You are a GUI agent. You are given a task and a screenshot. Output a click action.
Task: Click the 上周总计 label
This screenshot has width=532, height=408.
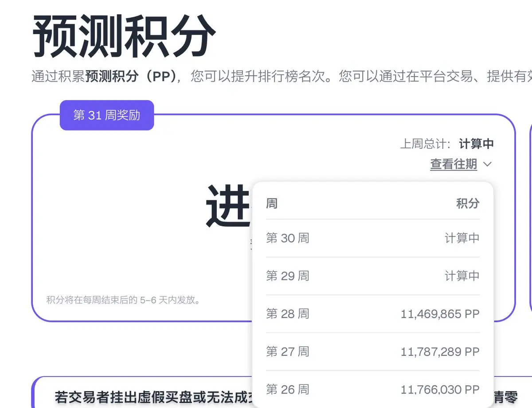coord(426,144)
